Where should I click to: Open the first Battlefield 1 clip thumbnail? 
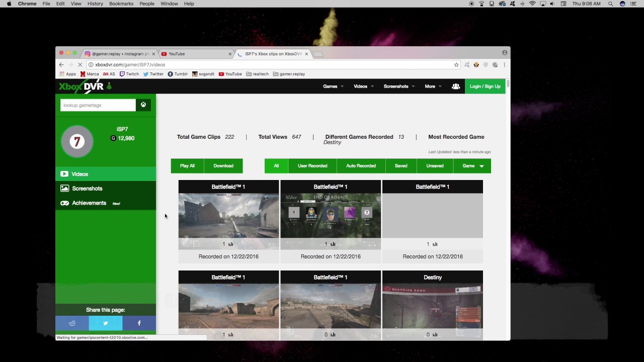point(228,221)
